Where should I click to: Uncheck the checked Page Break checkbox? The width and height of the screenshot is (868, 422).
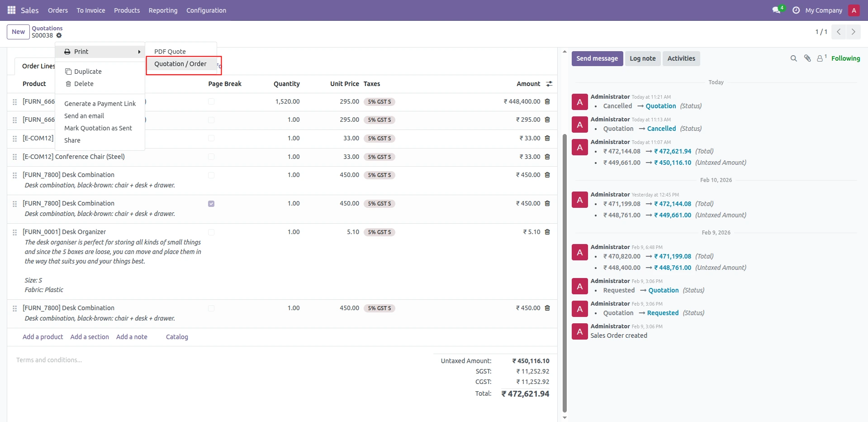(x=211, y=204)
